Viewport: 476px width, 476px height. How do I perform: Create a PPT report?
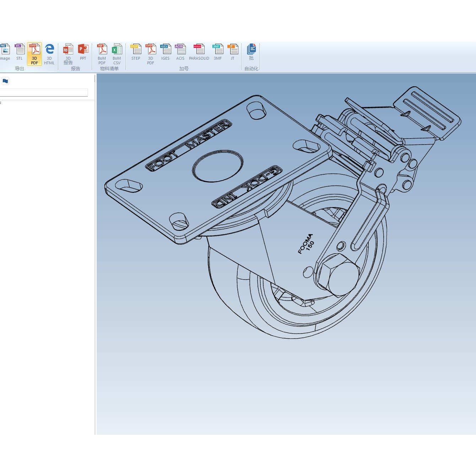click(x=83, y=52)
